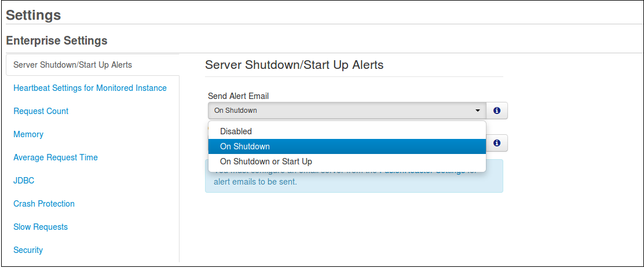Click the Send Alert Email dropdown arrow
The width and height of the screenshot is (644, 268).
[x=478, y=111]
